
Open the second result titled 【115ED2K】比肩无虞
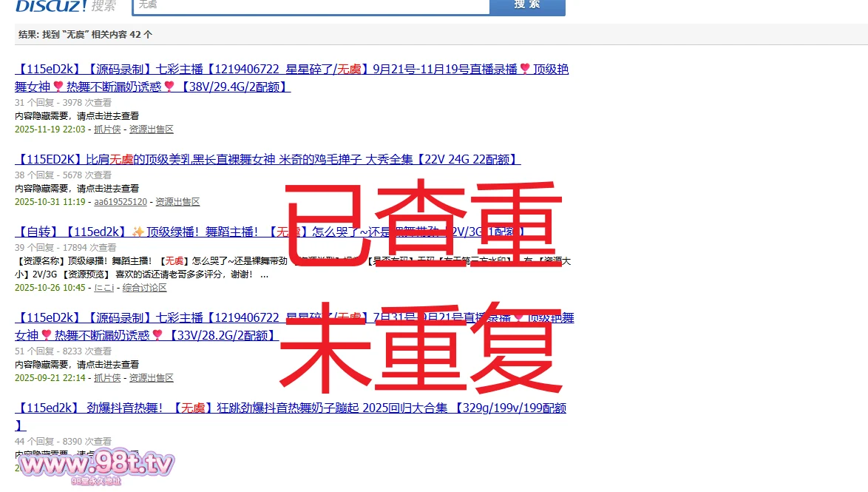268,159
